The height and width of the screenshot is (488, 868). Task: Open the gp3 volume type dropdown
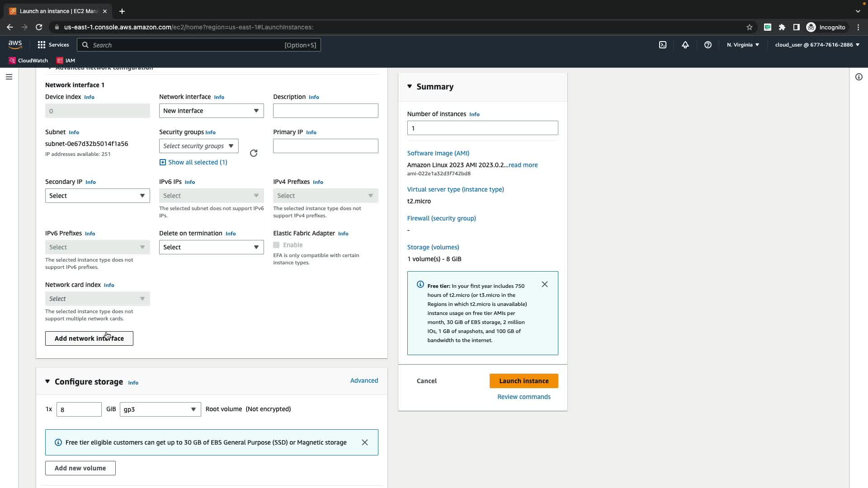160,409
